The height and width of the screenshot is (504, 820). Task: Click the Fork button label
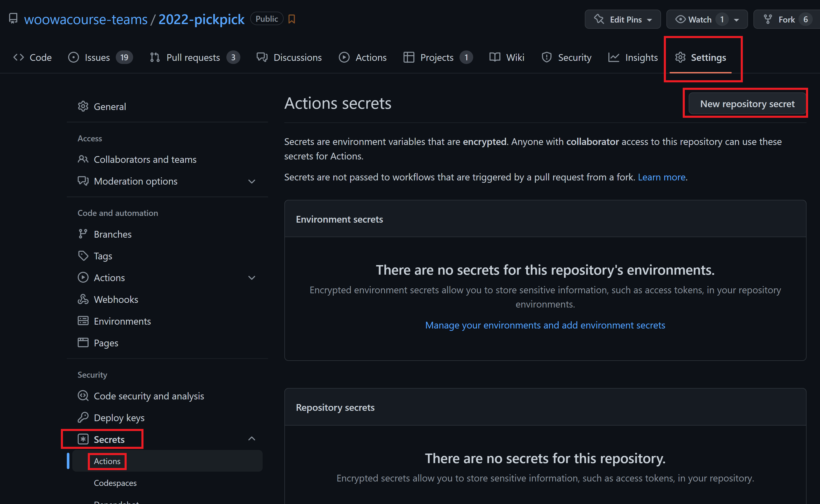click(x=787, y=20)
